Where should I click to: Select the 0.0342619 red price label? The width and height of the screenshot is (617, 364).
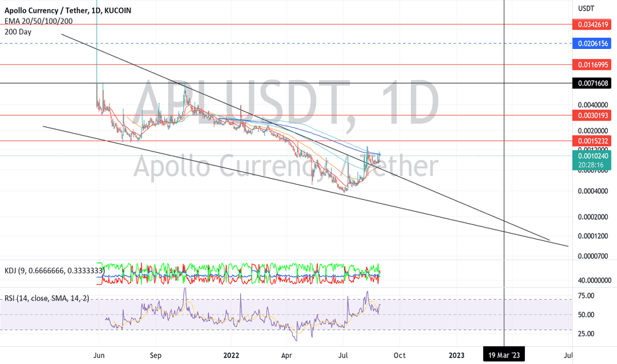pos(592,24)
